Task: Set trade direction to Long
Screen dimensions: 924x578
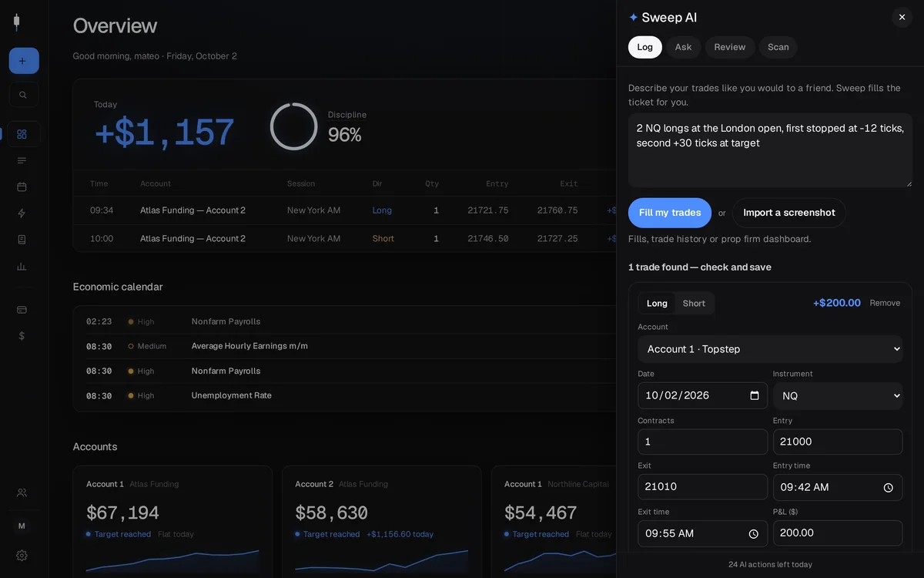Action: (657, 303)
